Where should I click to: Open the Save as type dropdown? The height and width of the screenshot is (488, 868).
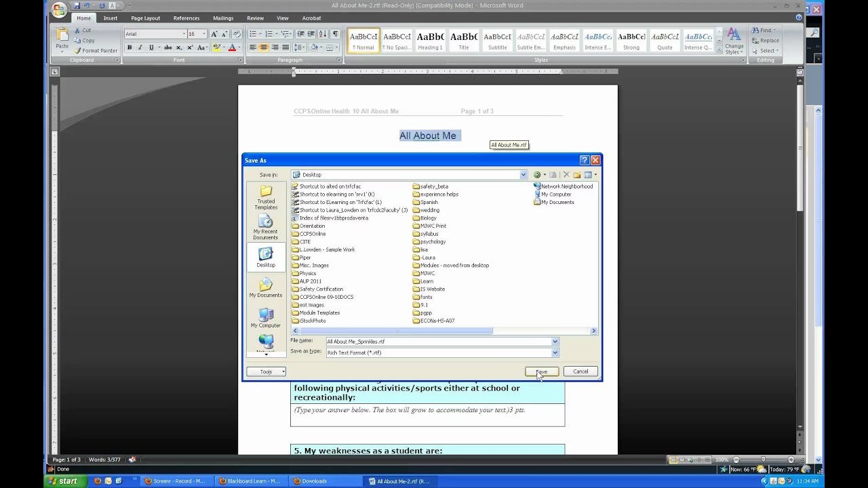pos(555,352)
